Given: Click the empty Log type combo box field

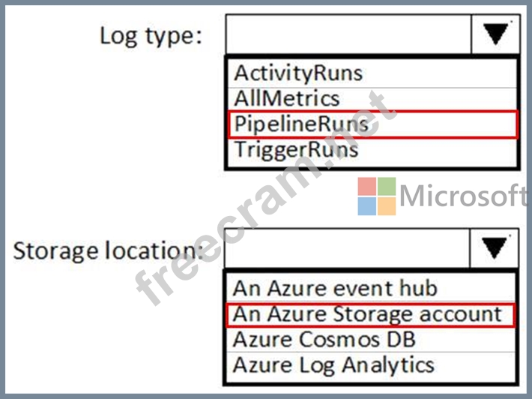Looking at the screenshot, I should pyautogui.click(x=348, y=34).
